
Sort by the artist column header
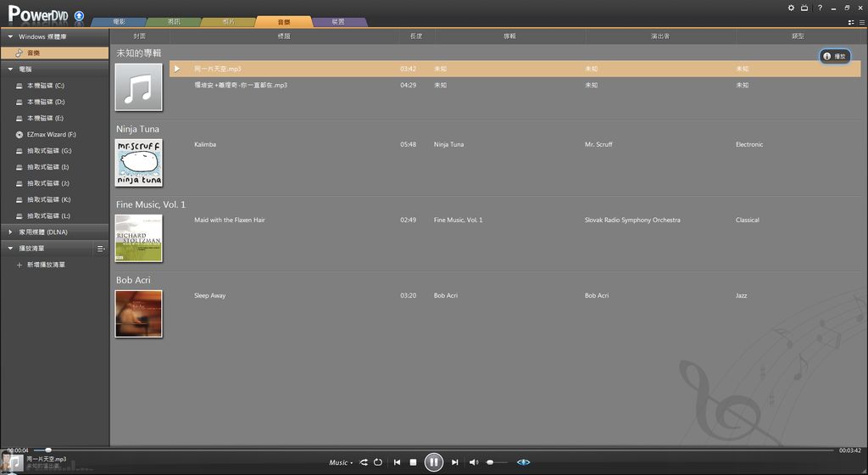[x=660, y=36]
